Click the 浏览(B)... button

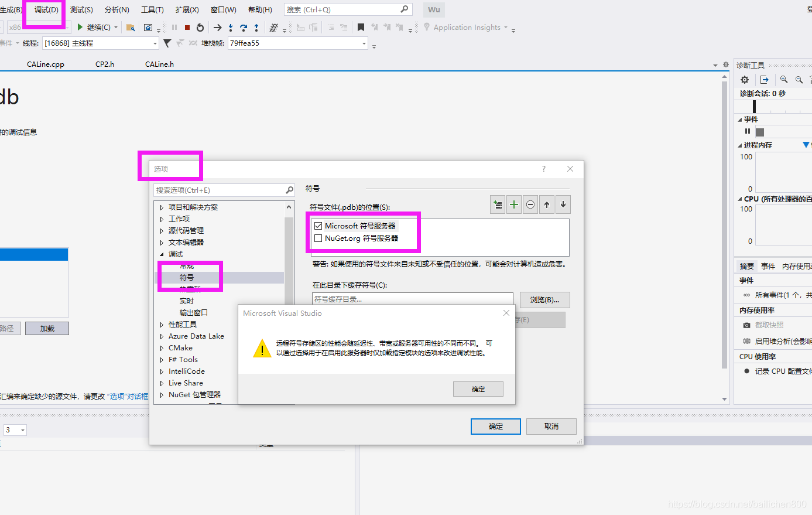pyautogui.click(x=545, y=300)
